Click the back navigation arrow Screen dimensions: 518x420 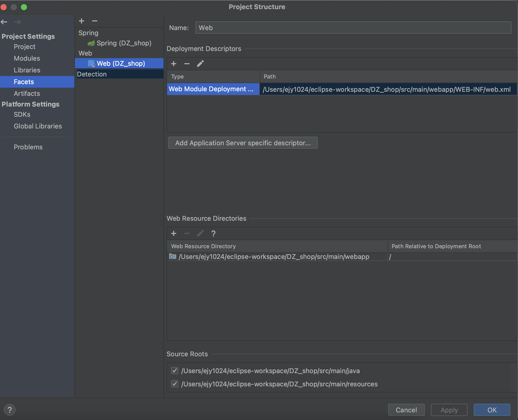pyautogui.click(x=4, y=22)
